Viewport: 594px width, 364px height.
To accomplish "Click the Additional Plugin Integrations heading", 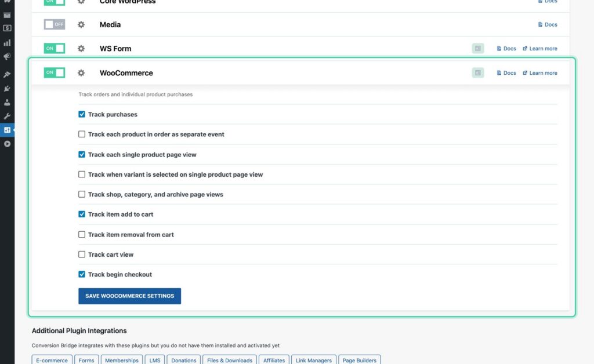I will point(79,330).
